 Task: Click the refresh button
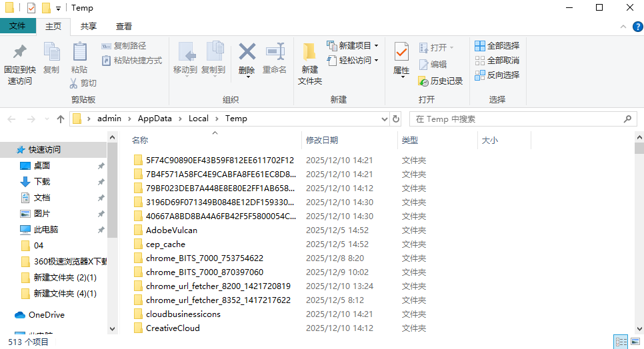click(x=396, y=119)
